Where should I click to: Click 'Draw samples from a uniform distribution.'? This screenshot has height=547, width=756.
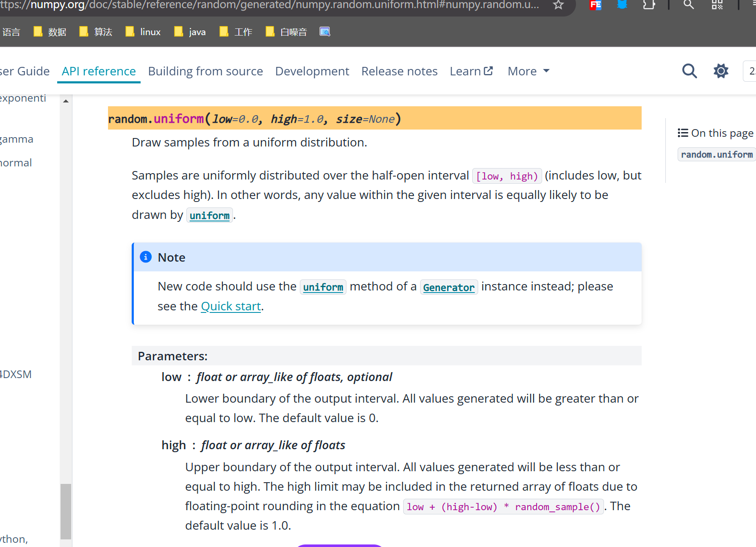(x=249, y=142)
